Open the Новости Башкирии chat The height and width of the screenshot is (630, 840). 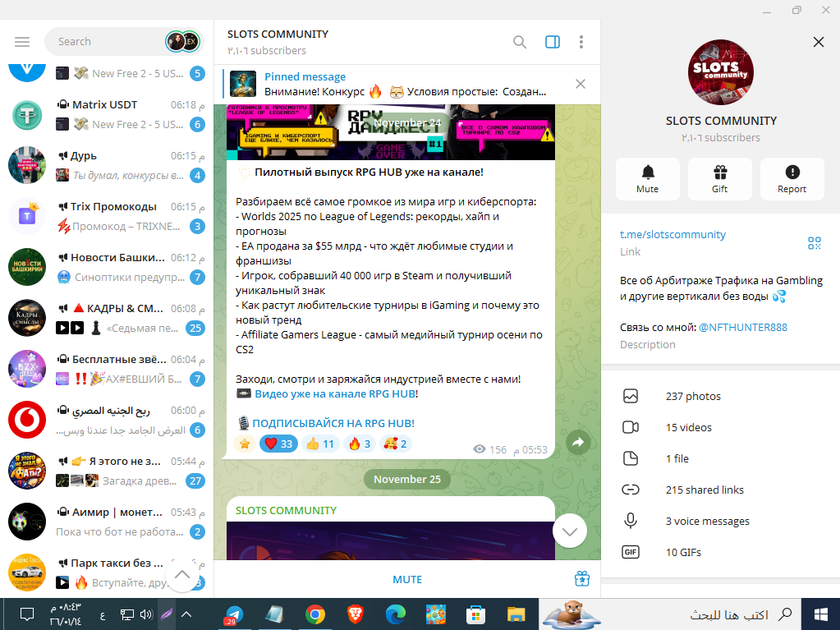tap(107, 267)
